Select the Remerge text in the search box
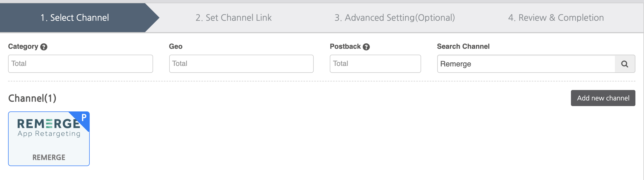This screenshot has width=644, height=180. pos(455,64)
